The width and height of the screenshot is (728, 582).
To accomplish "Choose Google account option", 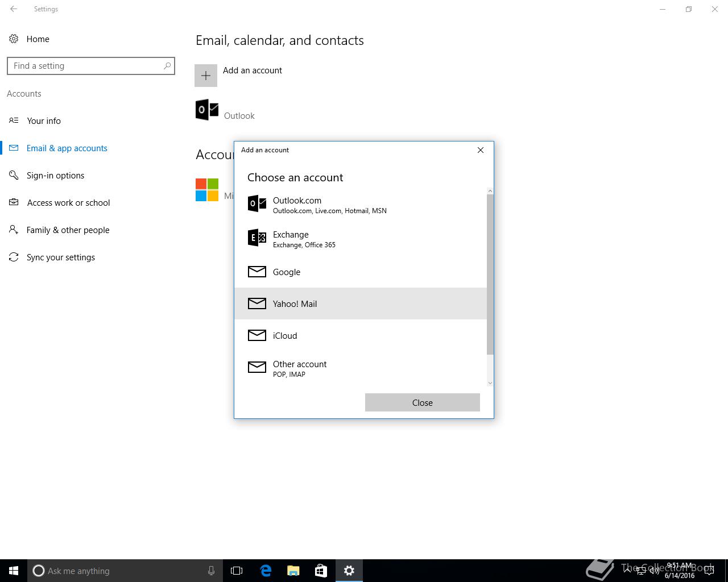I will tap(361, 272).
